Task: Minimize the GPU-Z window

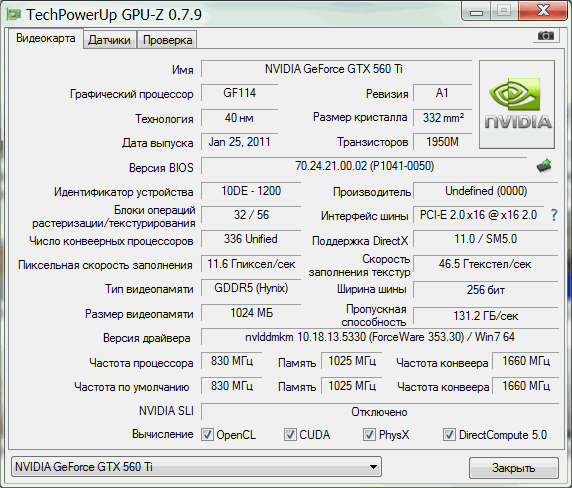Action: point(476,12)
